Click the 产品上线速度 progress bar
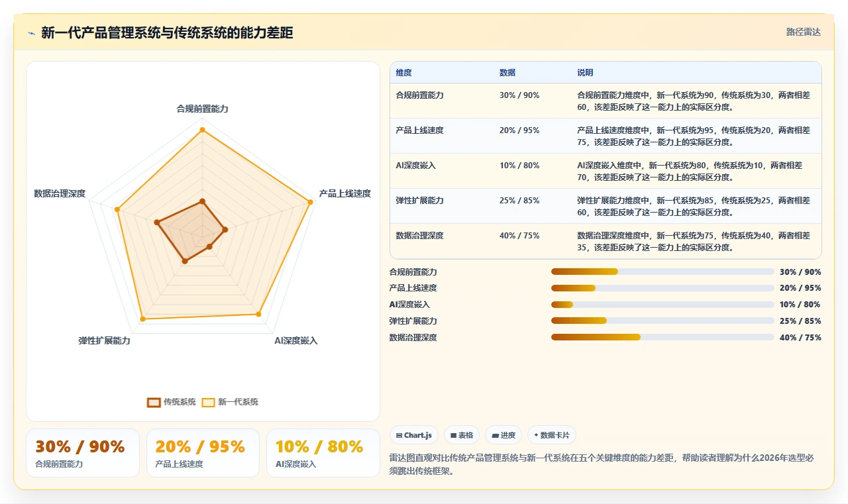848x504 pixels. coord(662,288)
